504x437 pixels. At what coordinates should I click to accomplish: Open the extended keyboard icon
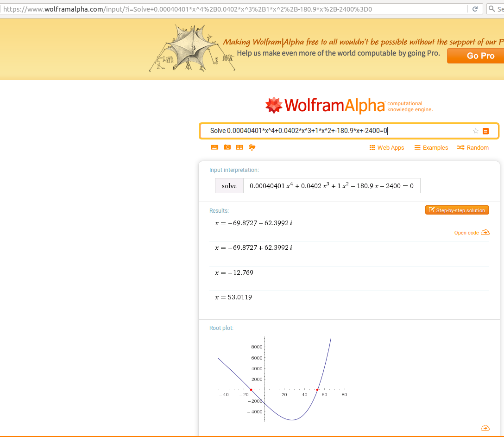click(x=214, y=147)
